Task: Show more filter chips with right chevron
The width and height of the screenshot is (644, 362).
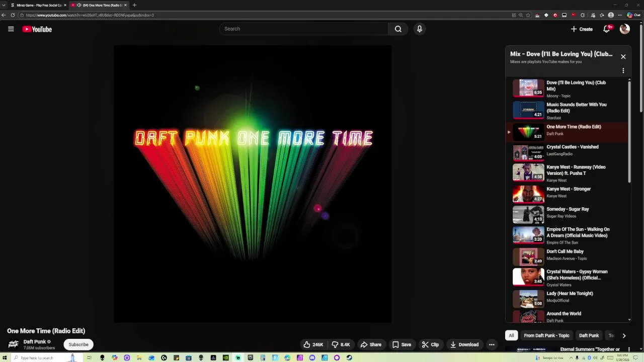Action: (624, 335)
